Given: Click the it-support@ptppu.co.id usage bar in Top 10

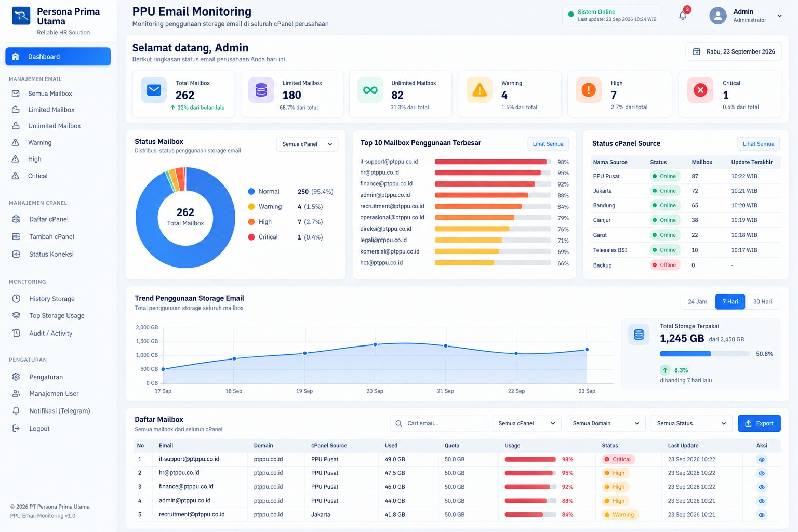Looking at the screenshot, I should tap(493, 162).
